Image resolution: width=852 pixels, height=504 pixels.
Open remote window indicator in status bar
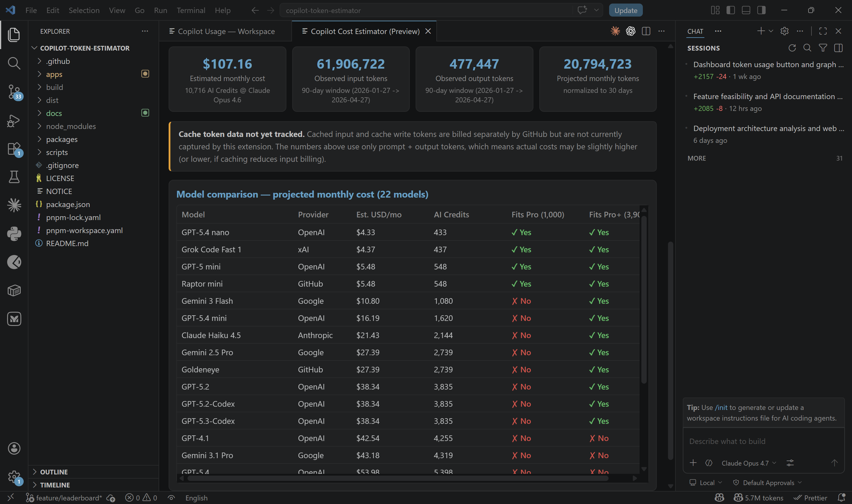click(11, 497)
